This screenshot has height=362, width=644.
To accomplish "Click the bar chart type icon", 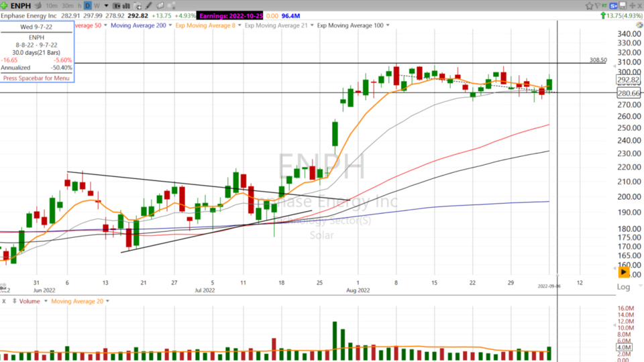I will pos(127,6).
